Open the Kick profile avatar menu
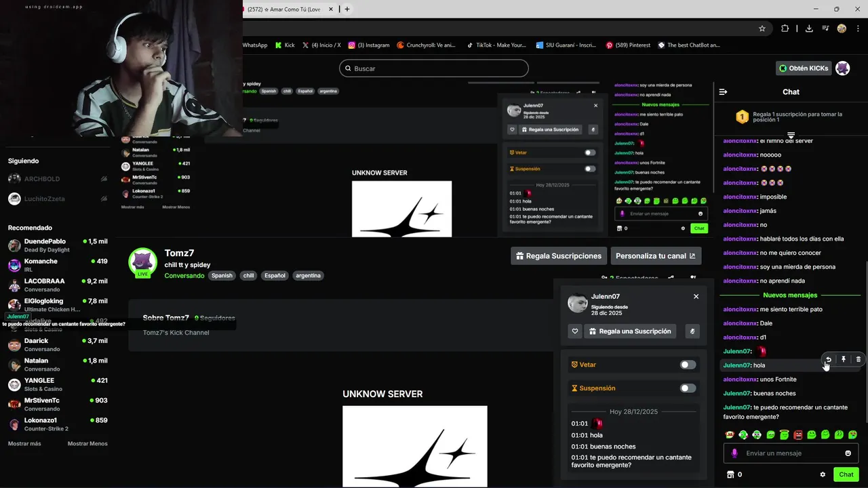The height and width of the screenshot is (488, 868). click(x=842, y=68)
